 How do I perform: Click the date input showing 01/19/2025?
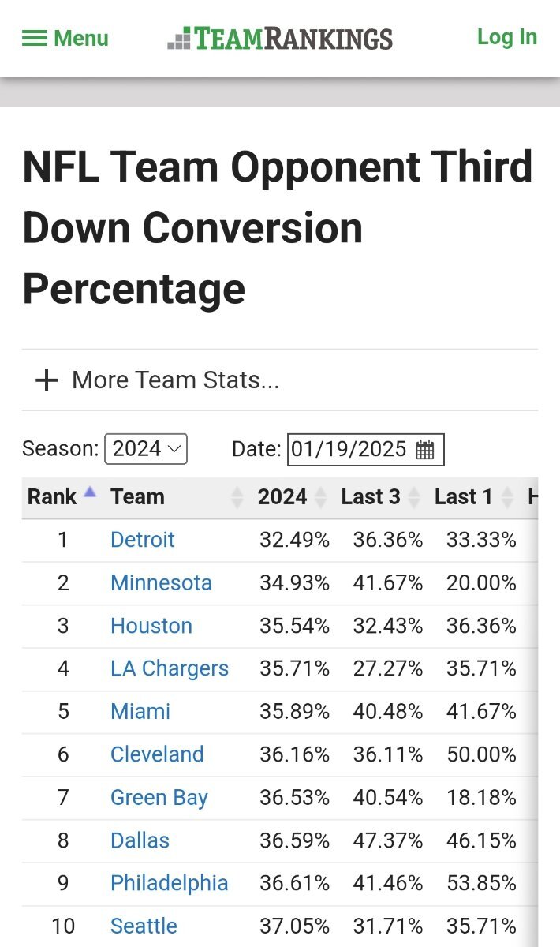[x=349, y=449]
